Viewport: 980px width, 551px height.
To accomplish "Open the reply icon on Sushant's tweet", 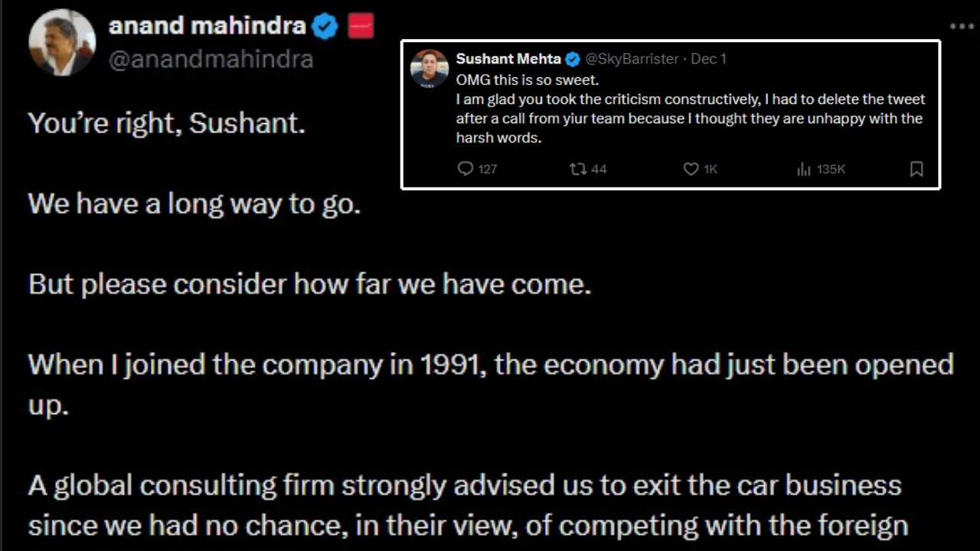I will coord(466,169).
